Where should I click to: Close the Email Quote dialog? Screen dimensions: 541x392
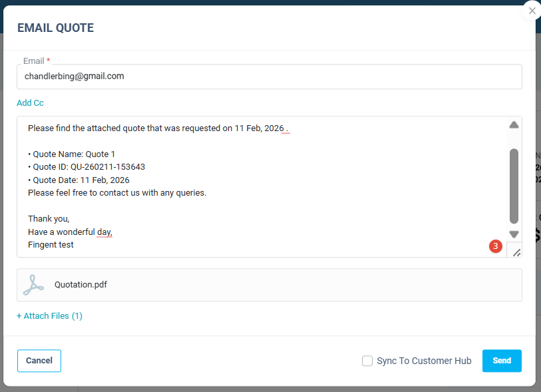[x=532, y=11]
